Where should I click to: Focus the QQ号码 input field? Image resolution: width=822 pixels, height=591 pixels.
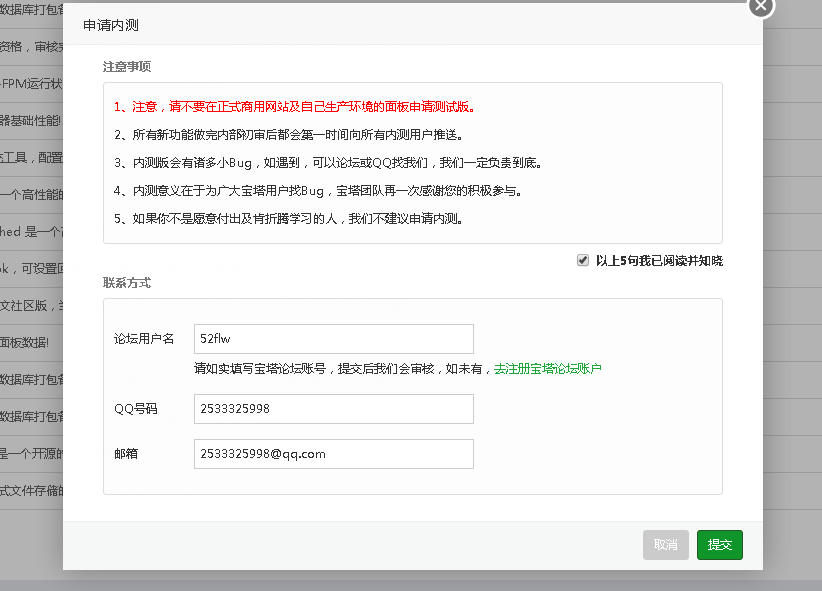point(333,409)
